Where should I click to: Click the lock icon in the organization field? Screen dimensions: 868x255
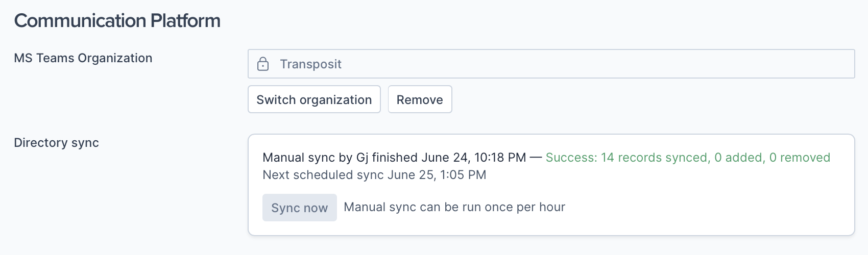[263, 64]
